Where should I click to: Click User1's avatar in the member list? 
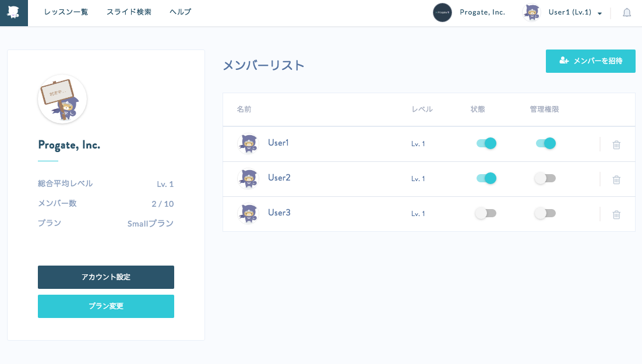pyautogui.click(x=248, y=144)
